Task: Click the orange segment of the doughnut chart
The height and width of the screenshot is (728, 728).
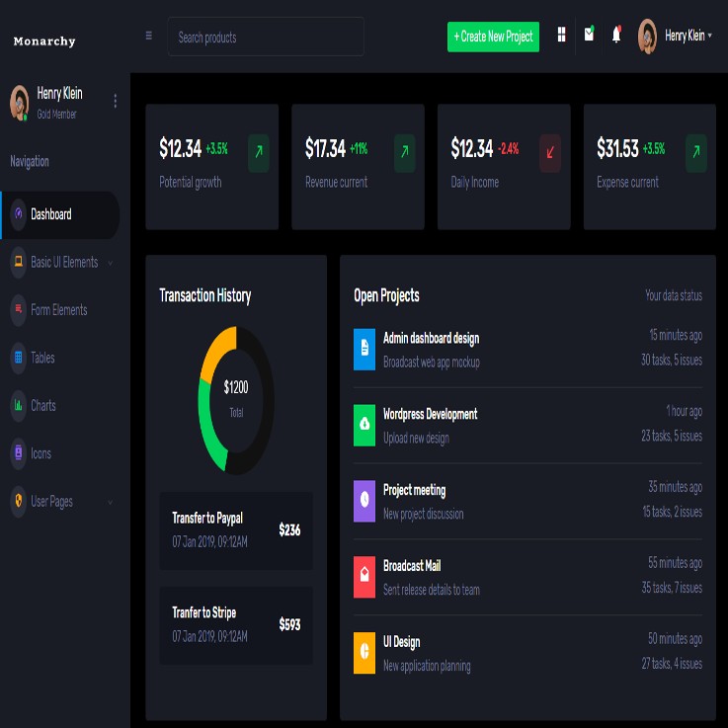Action: pyautogui.click(x=215, y=351)
